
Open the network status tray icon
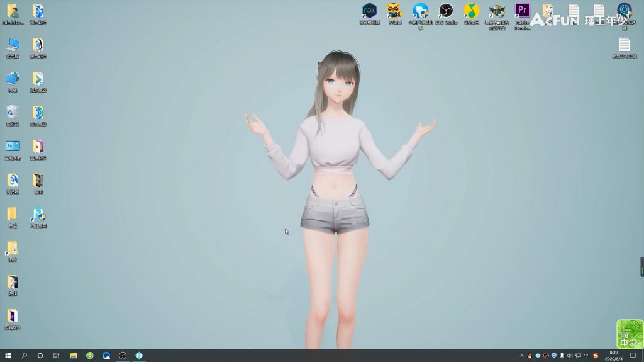578,356
